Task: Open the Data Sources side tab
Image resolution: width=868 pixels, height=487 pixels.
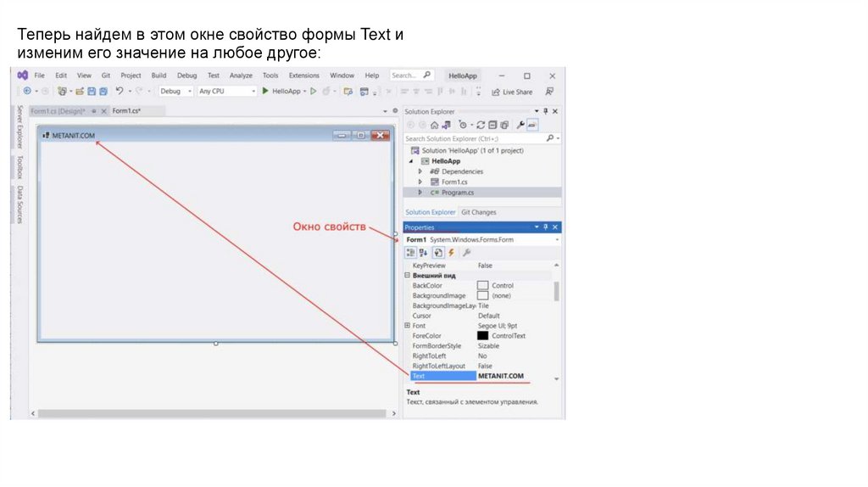Action: (20, 204)
